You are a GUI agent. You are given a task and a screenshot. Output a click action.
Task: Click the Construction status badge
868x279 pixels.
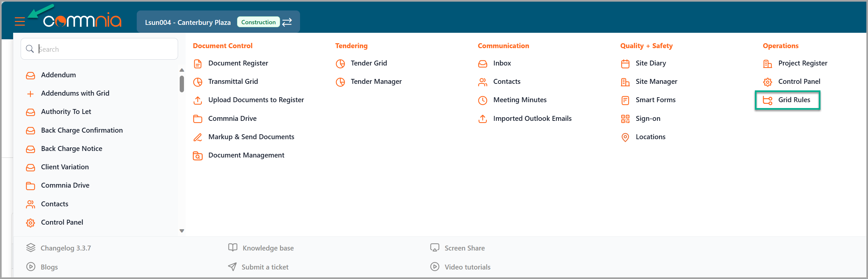pyautogui.click(x=258, y=22)
